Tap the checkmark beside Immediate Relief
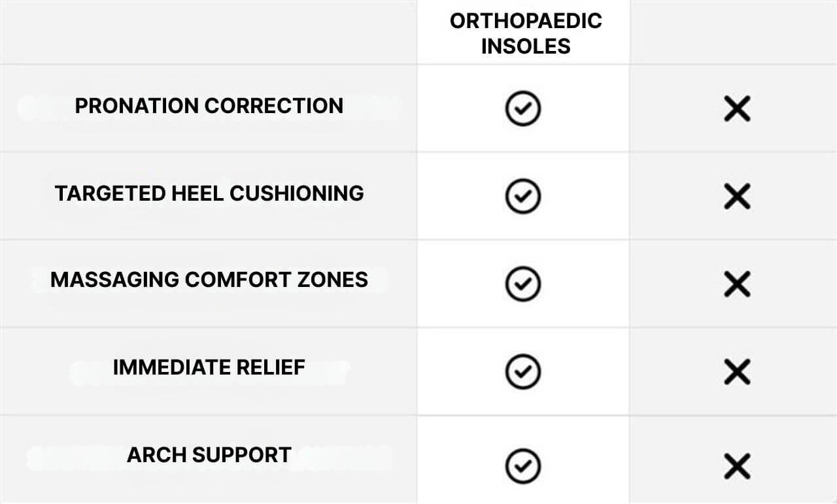Viewport: 837px width, 504px height. tap(522, 371)
